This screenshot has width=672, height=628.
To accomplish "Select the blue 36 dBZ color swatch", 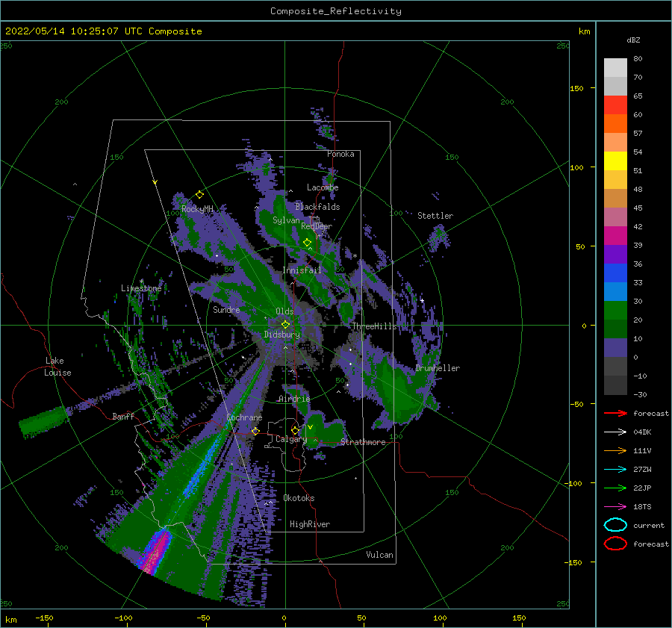I will [x=615, y=273].
